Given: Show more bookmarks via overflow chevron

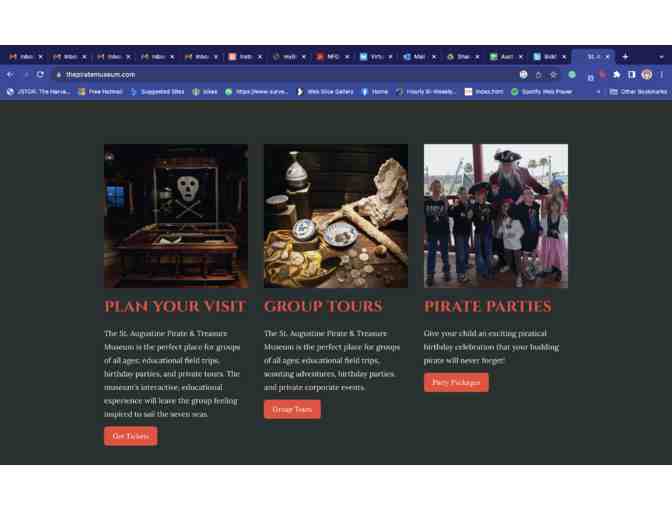Looking at the screenshot, I should [598, 92].
